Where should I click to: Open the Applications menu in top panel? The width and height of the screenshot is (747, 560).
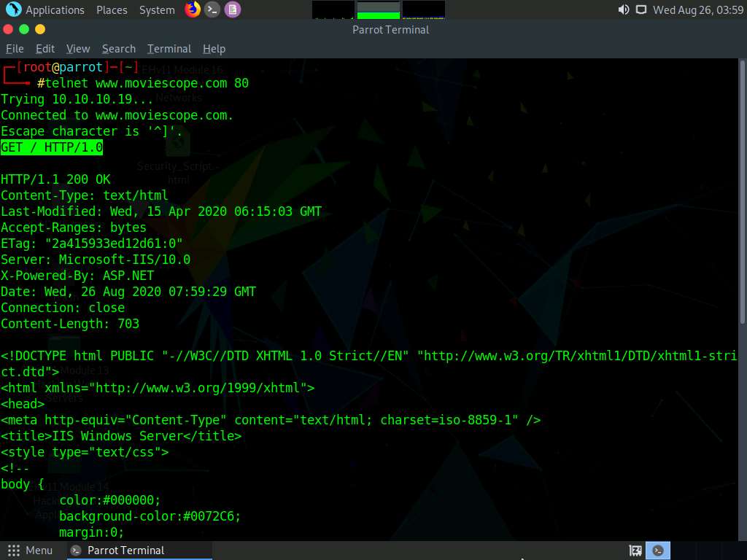pyautogui.click(x=55, y=10)
